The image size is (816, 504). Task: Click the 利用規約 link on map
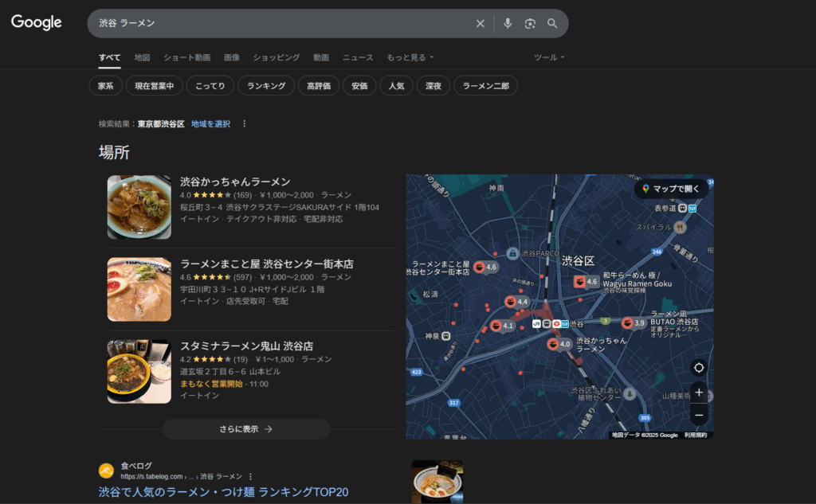(695, 436)
